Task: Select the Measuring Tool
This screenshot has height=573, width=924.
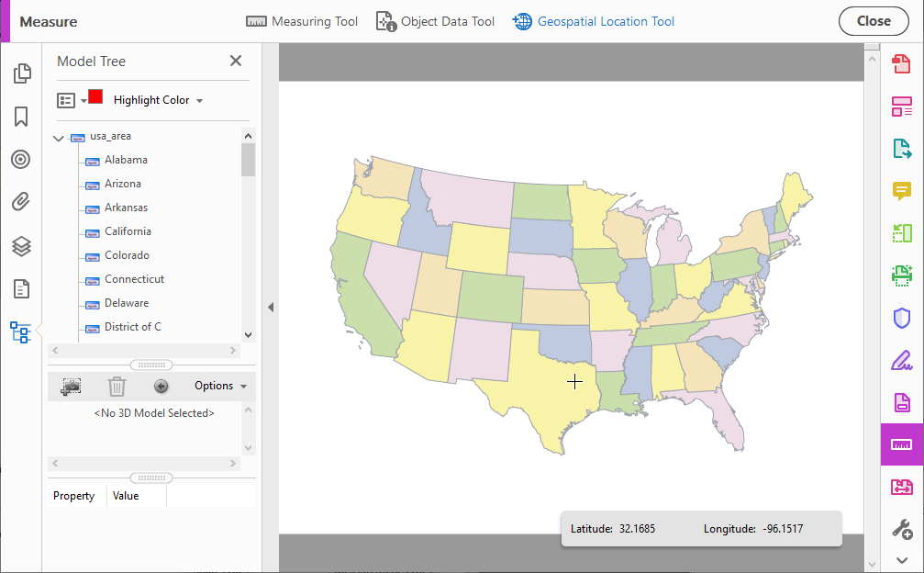Action: click(301, 21)
